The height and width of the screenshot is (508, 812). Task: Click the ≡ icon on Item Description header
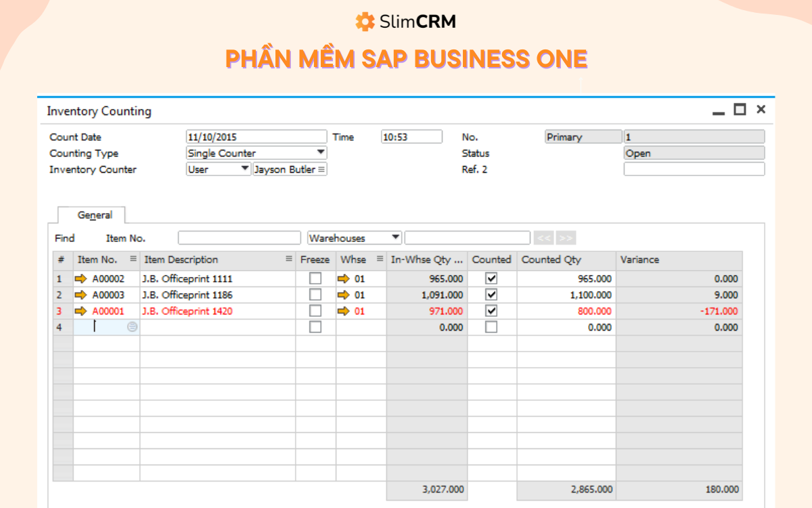tap(290, 259)
